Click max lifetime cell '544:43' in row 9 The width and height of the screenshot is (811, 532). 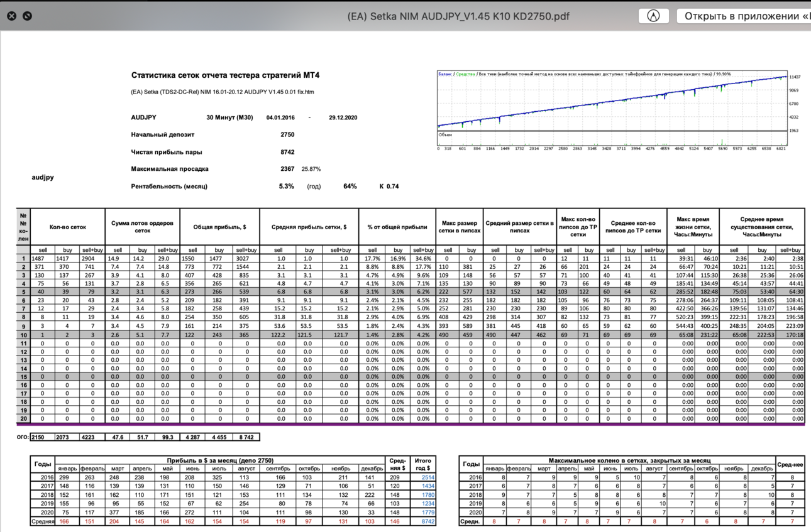point(680,327)
